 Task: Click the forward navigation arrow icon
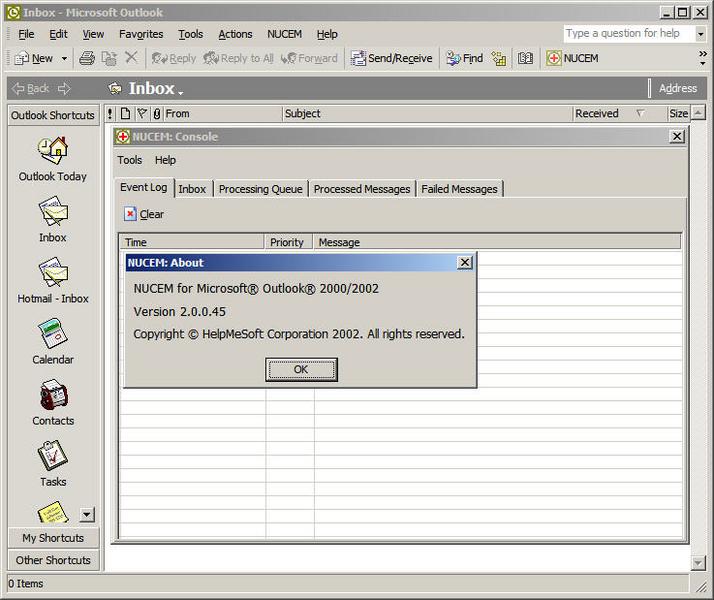pyautogui.click(x=64, y=88)
